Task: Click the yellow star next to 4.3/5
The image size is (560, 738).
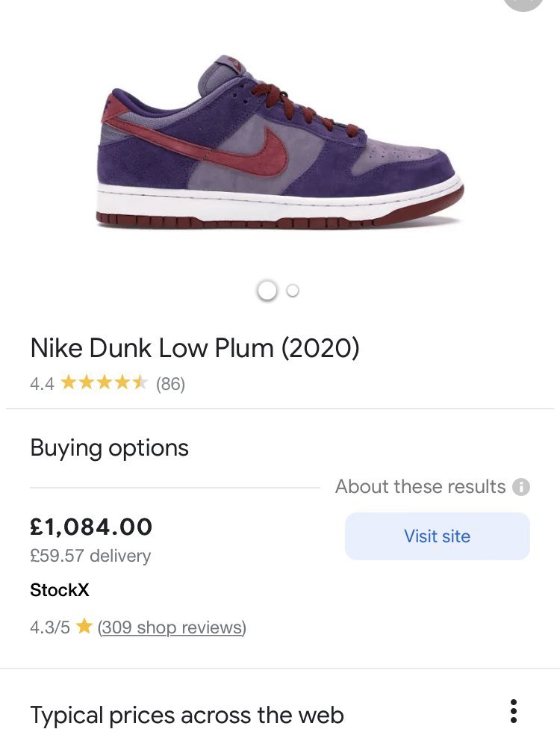Action: (x=84, y=627)
